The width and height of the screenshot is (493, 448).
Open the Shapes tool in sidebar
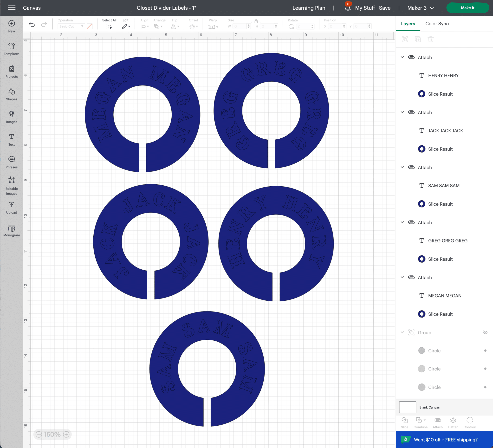click(12, 94)
